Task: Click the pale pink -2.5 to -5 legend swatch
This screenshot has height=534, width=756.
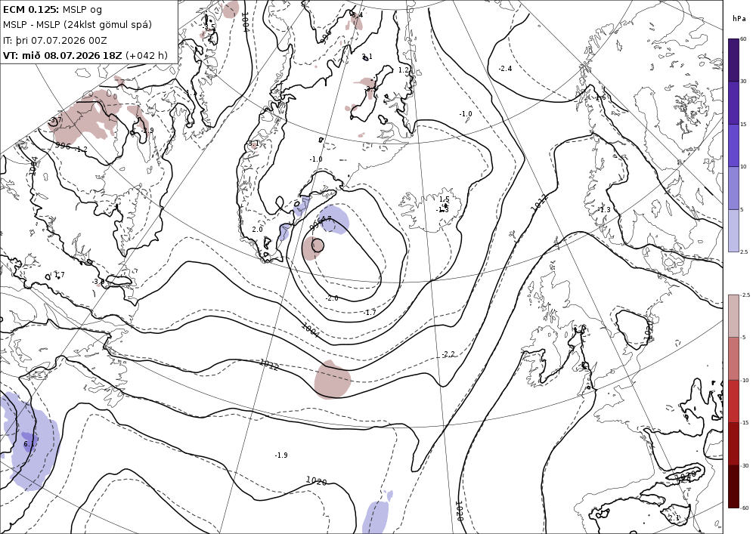Action: coord(733,316)
